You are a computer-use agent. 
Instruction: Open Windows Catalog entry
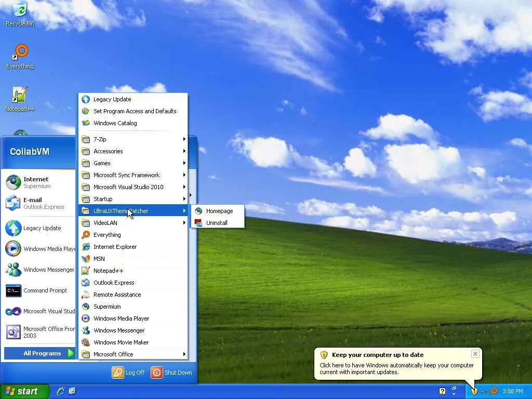click(133, 123)
